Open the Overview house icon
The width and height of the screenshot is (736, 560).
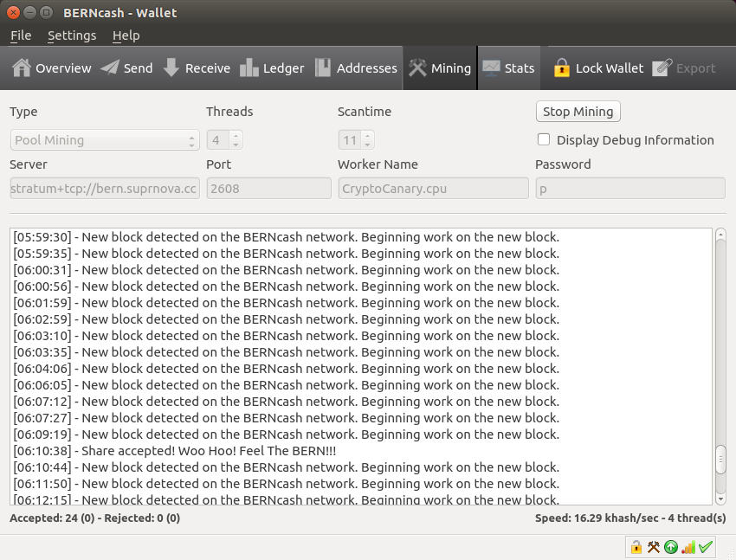pyautogui.click(x=22, y=68)
